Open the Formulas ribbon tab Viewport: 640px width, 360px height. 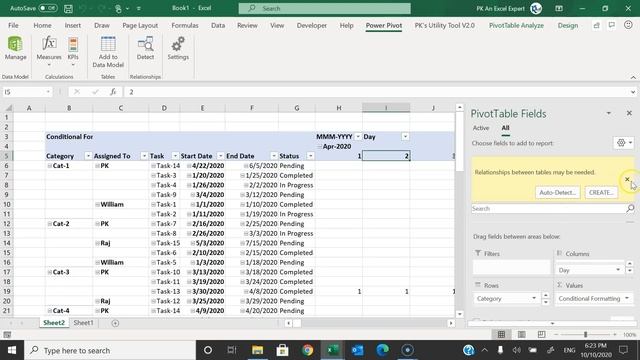click(x=185, y=25)
